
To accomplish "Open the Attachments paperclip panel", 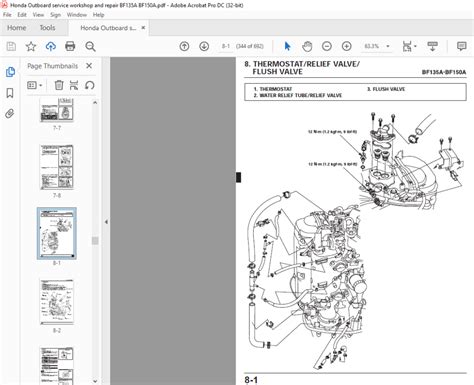I will [10, 114].
